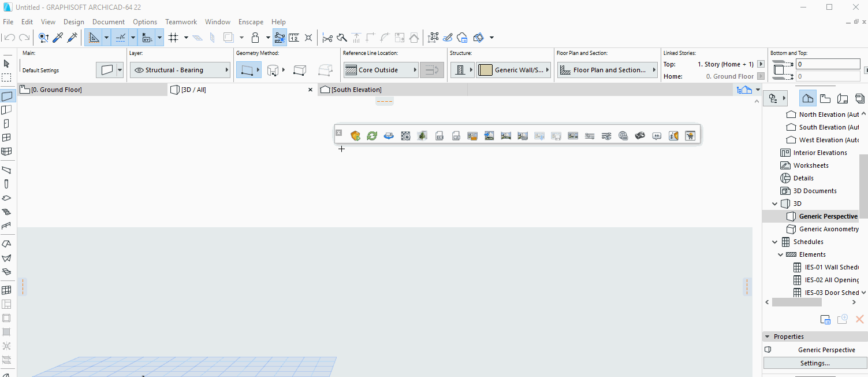Open the Structural - Bearing layer dropdown

pyautogui.click(x=180, y=70)
